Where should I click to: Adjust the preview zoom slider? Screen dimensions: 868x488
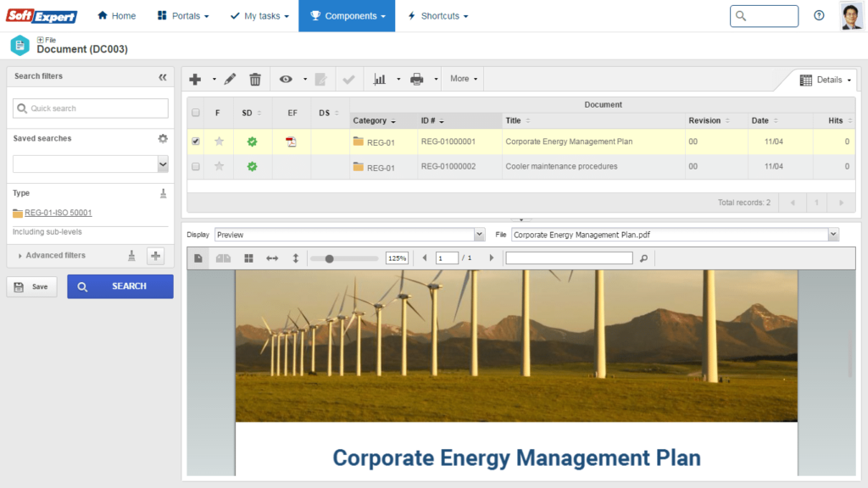coord(330,258)
